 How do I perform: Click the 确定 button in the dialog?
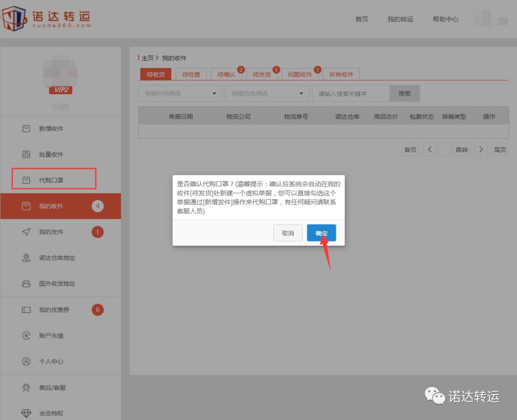pyautogui.click(x=321, y=233)
